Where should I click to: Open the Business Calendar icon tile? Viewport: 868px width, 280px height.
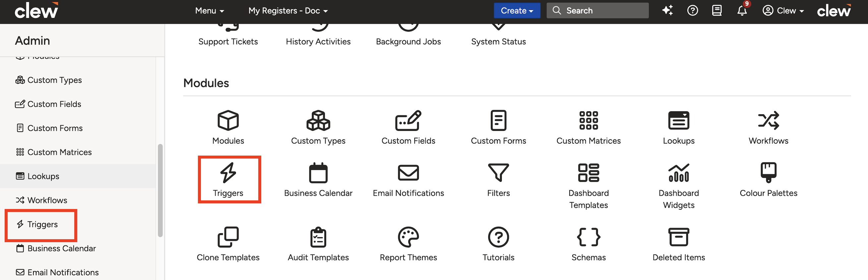pos(318,173)
